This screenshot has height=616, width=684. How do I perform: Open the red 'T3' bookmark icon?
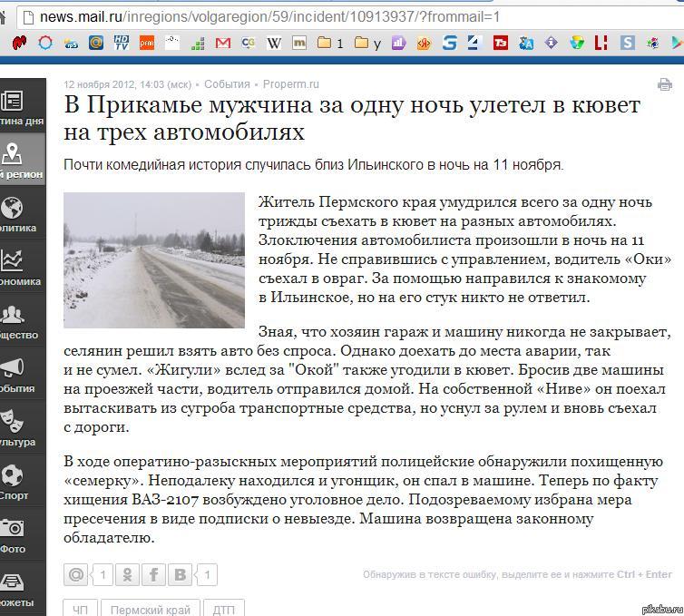tap(501, 43)
